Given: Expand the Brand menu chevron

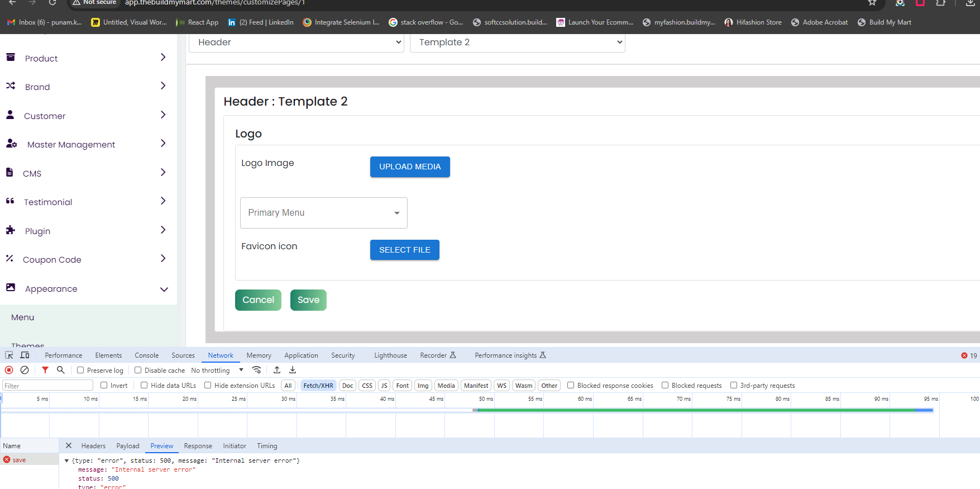Looking at the screenshot, I should click(163, 86).
